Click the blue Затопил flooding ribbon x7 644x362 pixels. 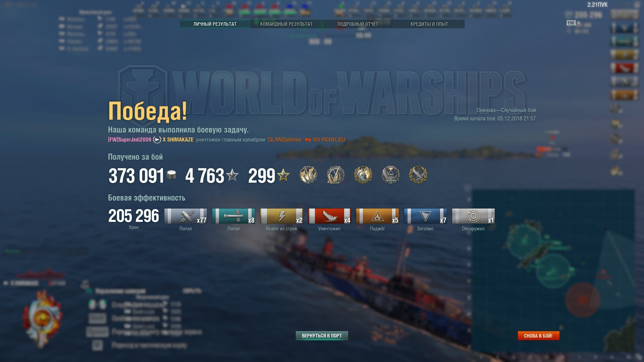click(x=425, y=216)
